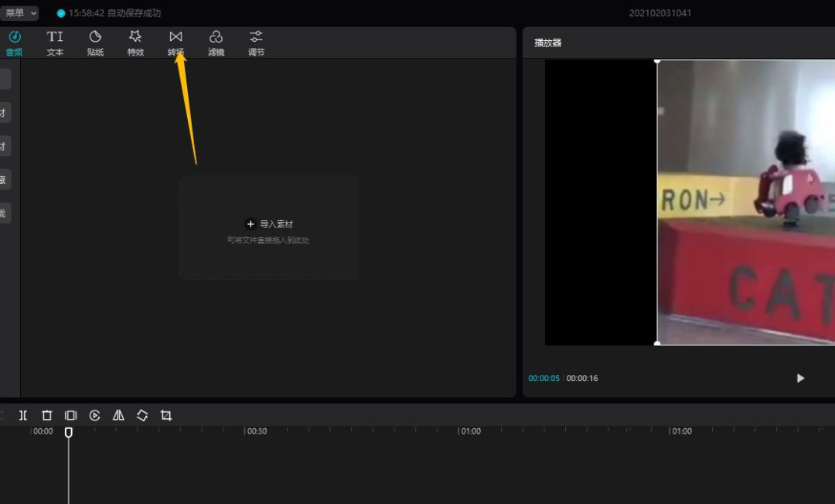Click the 转场 (Transitions) icon
This screenshot has height=504, width=835.
coord(176,43)
